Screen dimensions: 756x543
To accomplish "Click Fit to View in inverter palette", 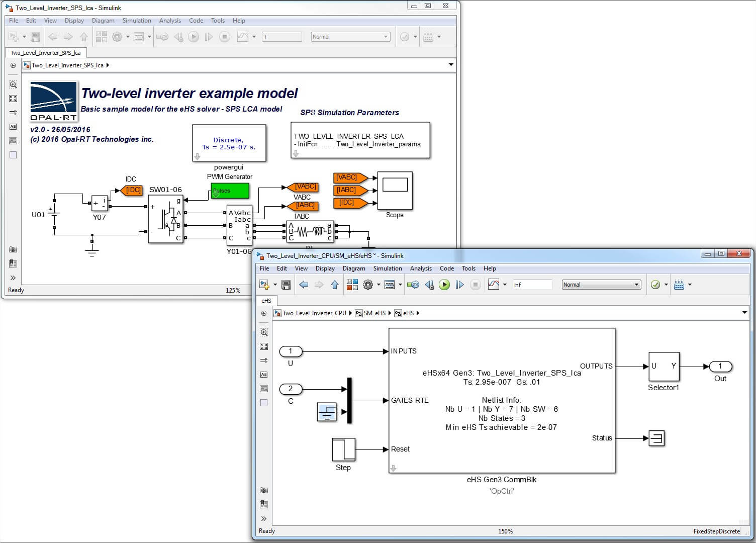I will [x=13, y=99].
